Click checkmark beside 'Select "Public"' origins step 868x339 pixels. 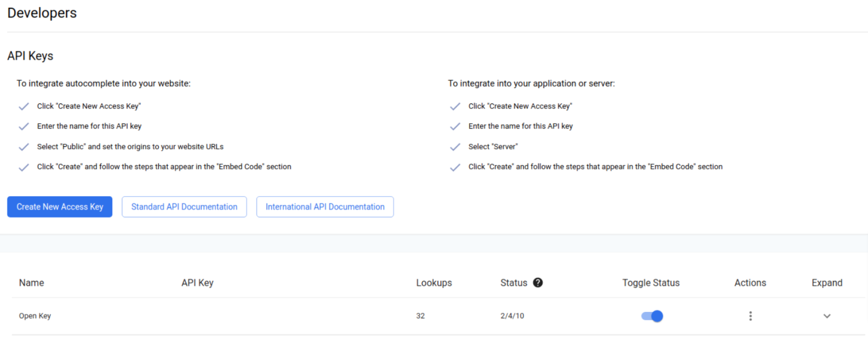[24, 147]
